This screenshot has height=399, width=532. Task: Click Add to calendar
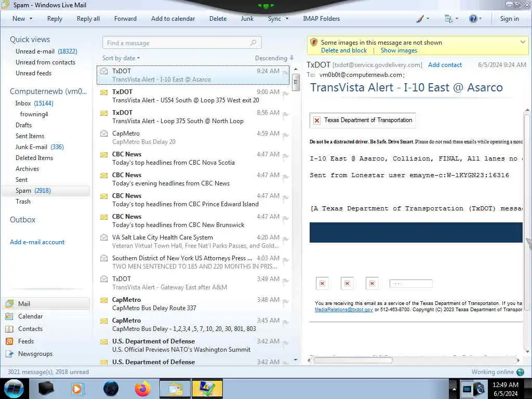point(173,19)
